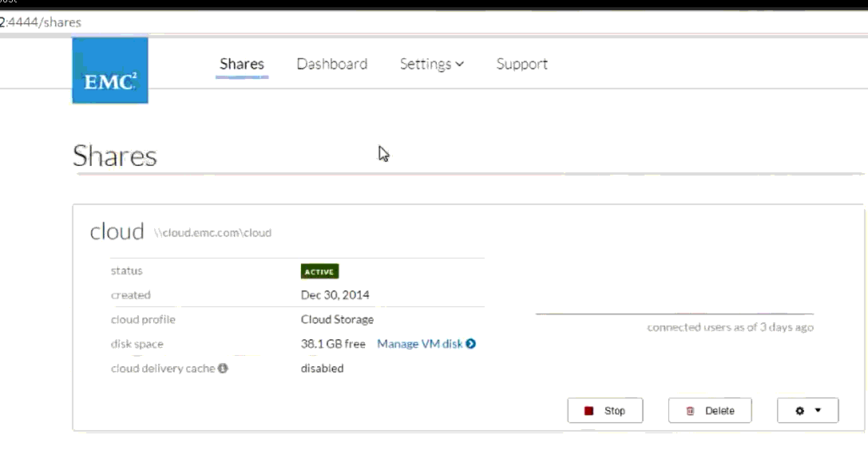Click the cloud profile label
This screenshot has width=868, height=450.
(143, 319)
